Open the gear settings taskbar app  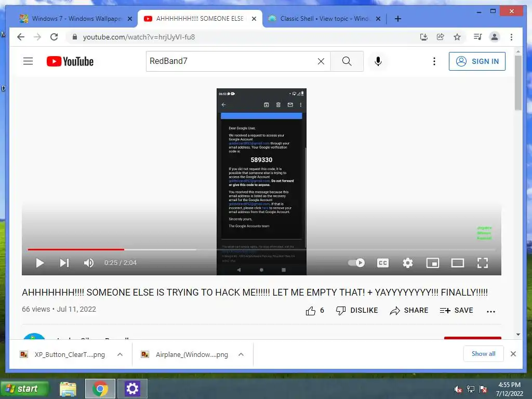point(132,389)
